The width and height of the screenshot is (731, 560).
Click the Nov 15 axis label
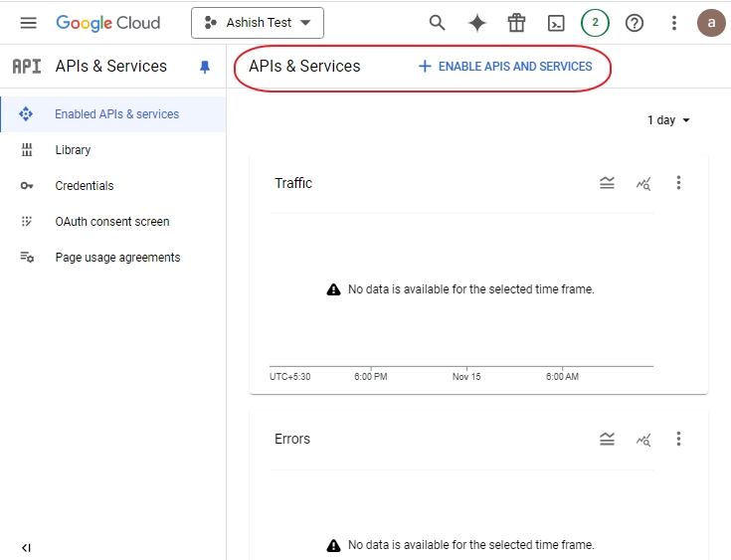coord(466,377)
